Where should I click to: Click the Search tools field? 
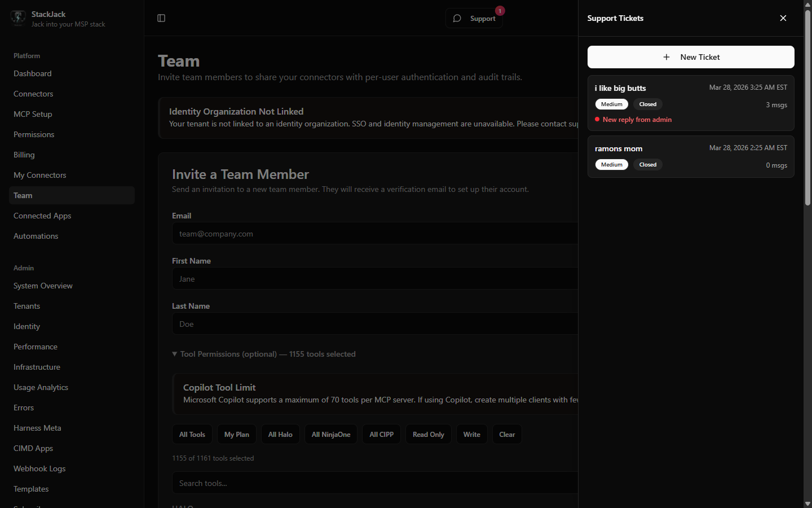pos(375,483)
